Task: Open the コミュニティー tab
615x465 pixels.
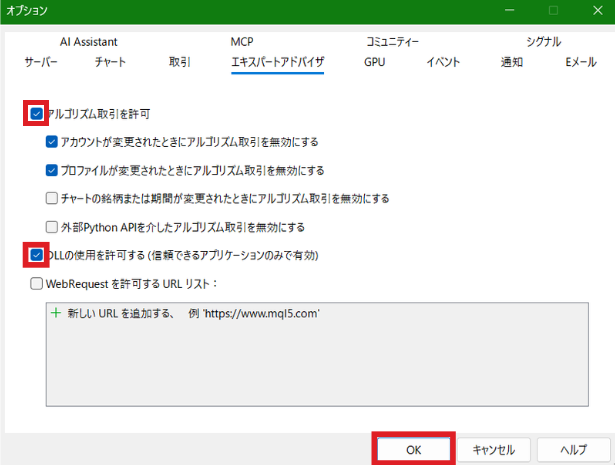Action: (392, 42)
